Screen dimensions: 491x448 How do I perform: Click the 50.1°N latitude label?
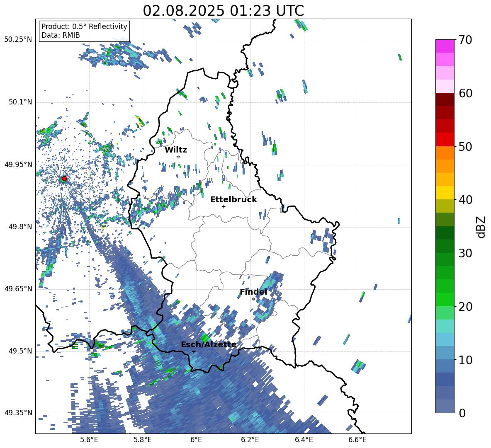tap(20, 102)
